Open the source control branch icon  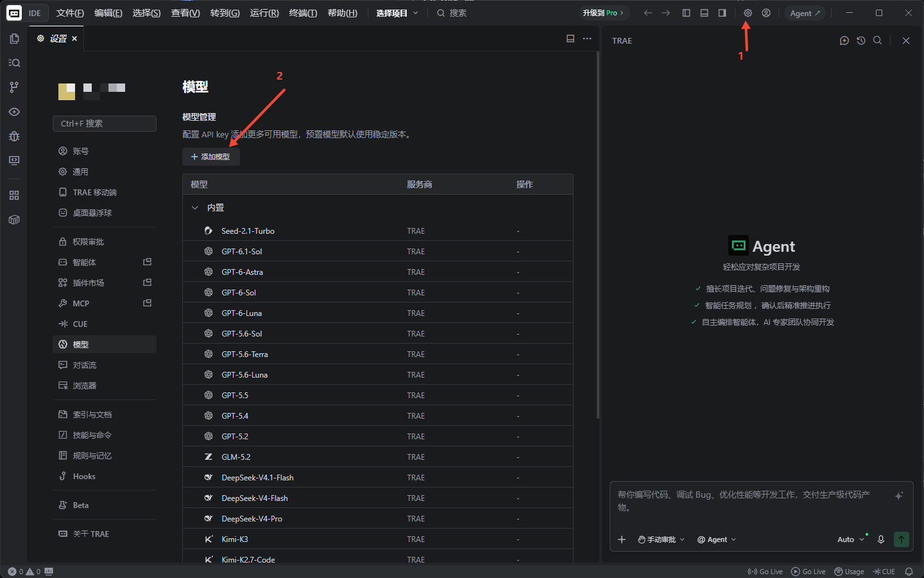click(x=14, y=87)
